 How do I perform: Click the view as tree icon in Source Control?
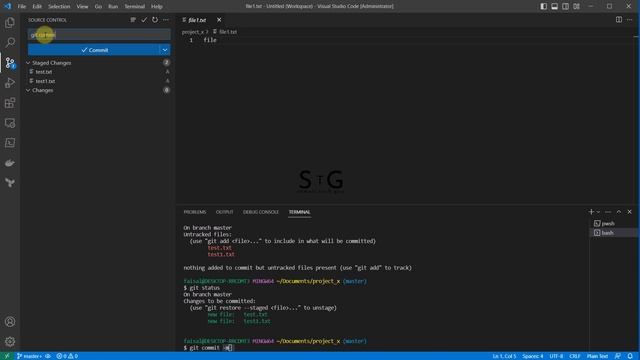click(133, 20)
